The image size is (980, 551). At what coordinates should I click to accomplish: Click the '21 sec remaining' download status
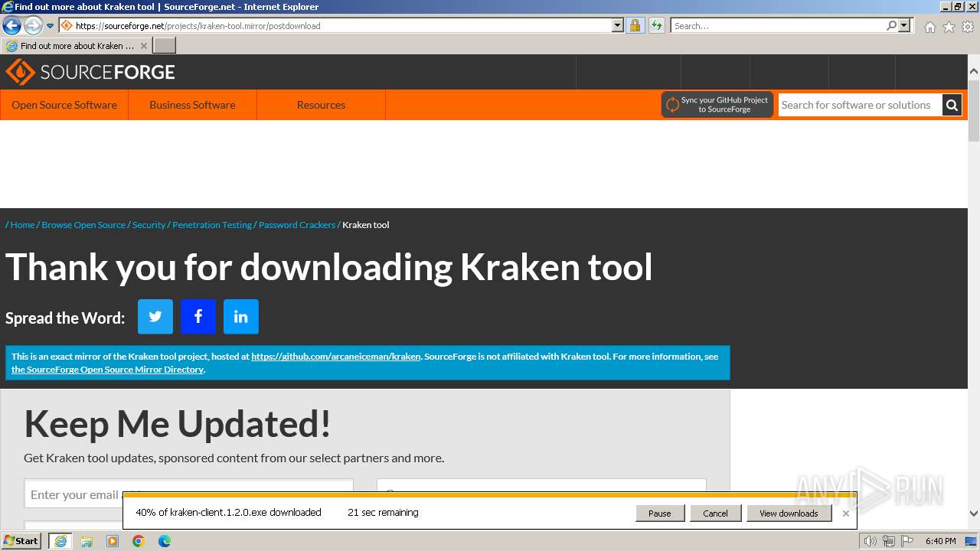tap(383, 513)
